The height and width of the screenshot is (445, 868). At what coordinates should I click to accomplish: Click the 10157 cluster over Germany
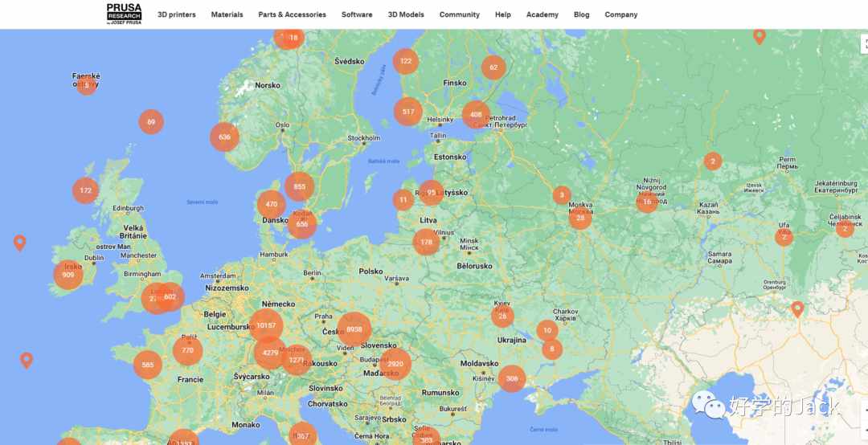click(x=266, y=325)
